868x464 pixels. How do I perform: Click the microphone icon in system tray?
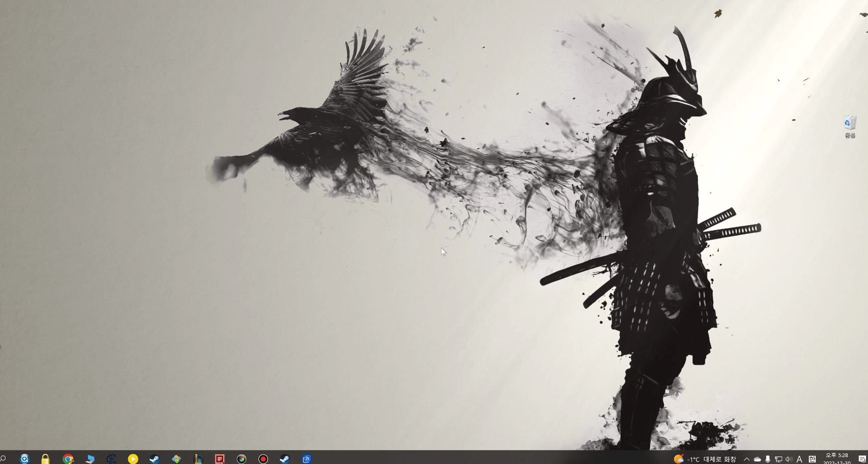(768, 459)
